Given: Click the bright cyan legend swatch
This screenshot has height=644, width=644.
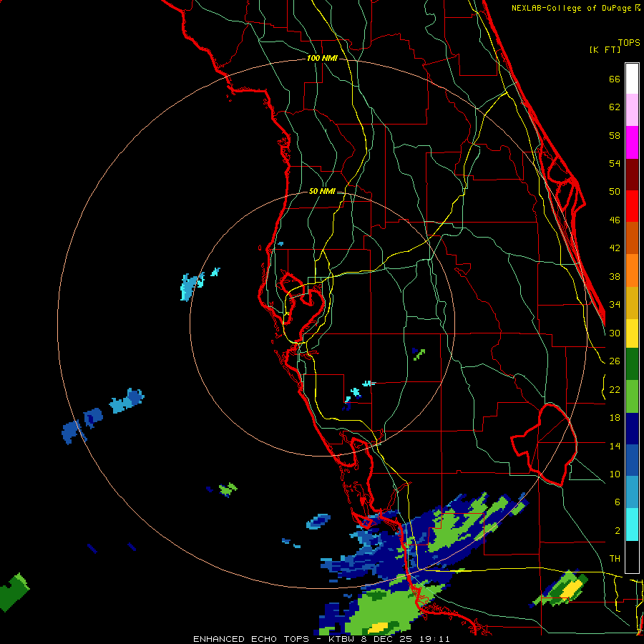Looking at the screenshot, I should click(632, 525).
